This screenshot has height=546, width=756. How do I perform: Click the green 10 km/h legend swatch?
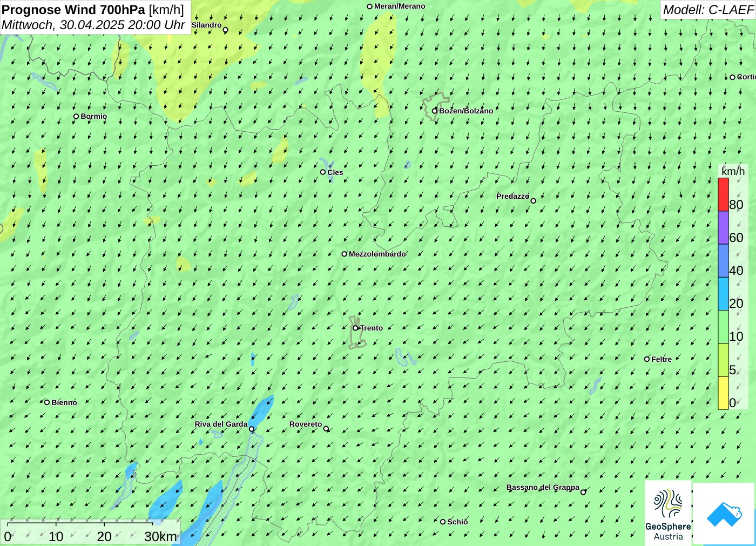pos(723,326)
